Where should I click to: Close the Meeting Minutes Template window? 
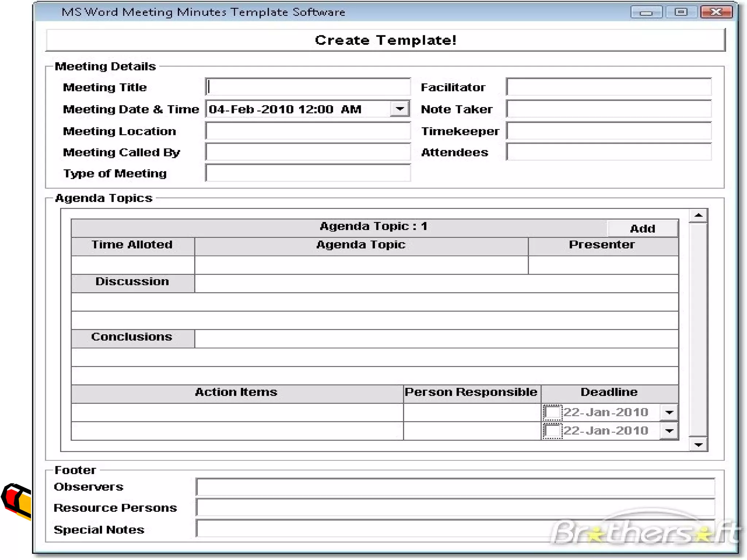716,12
